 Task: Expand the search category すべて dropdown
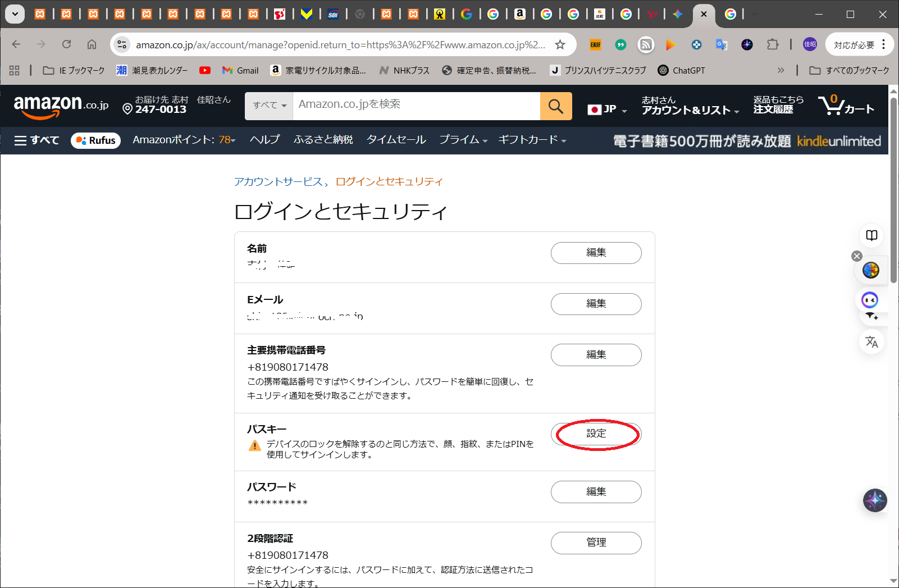[x=269, y=106]
